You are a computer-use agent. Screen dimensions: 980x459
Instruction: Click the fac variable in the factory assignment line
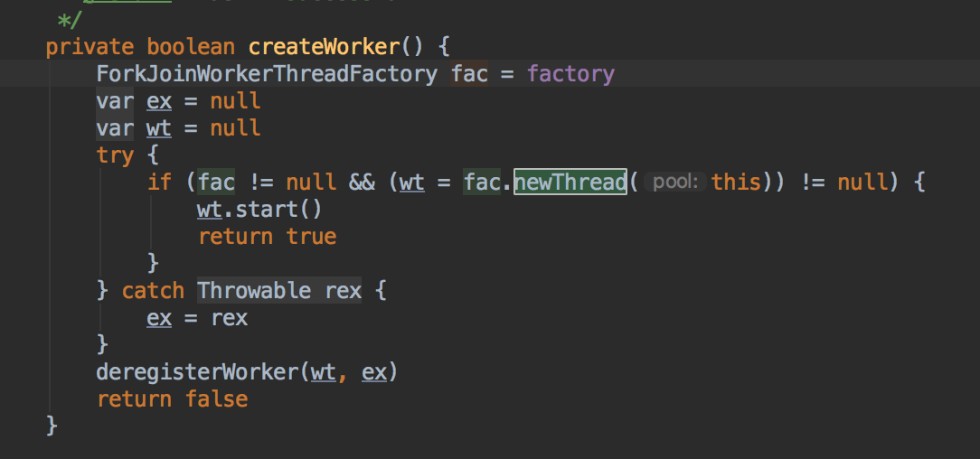pos(469,73)
